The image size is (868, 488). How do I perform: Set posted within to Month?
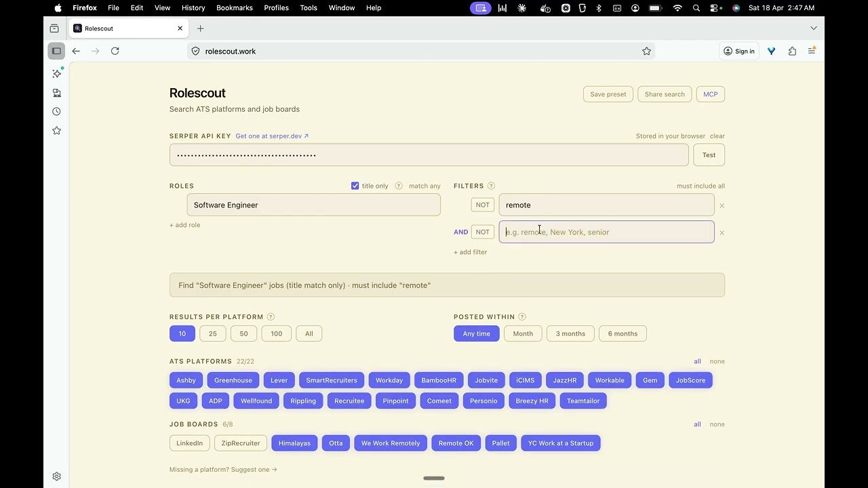(x=523, y=333)
